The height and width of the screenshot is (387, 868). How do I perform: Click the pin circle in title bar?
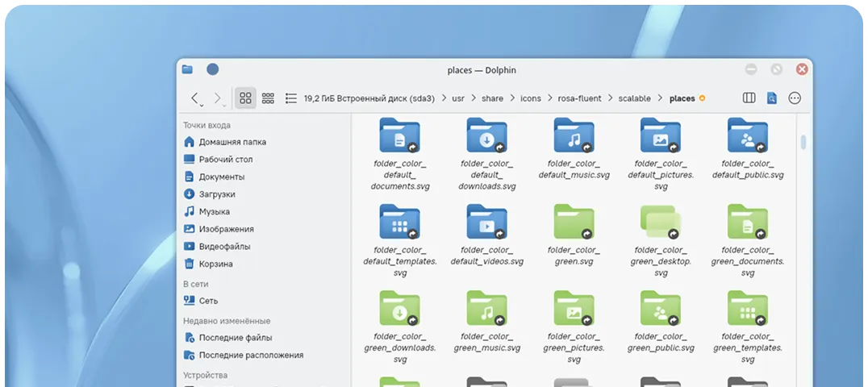click(x=212, y=69)
